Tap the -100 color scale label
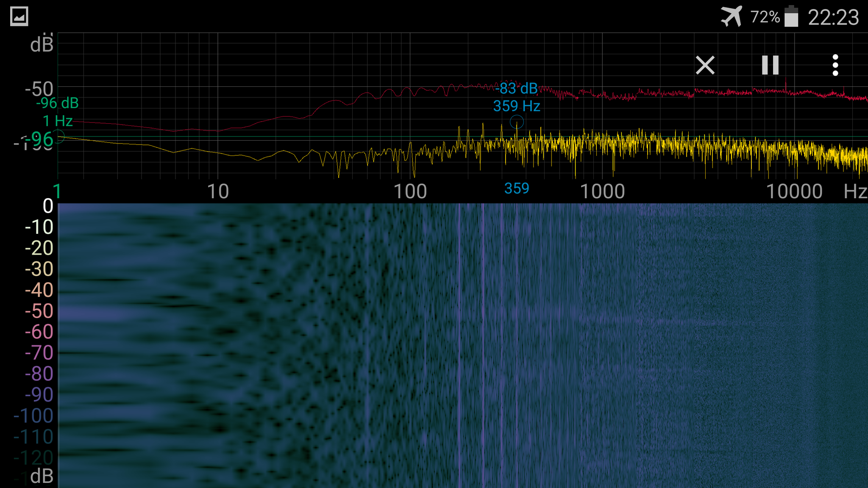This screenshot has width=868, height=488. [x=33, y=416]
